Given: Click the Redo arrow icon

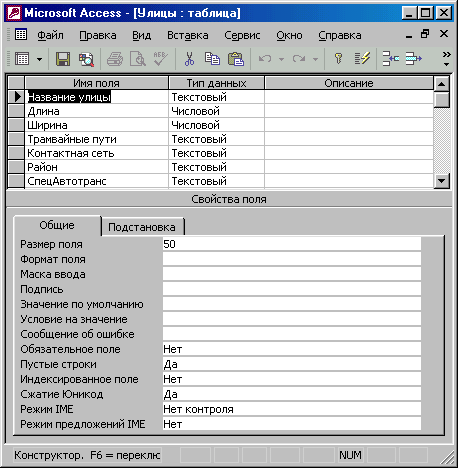Looking at the screenshot, I should point(299,59).
